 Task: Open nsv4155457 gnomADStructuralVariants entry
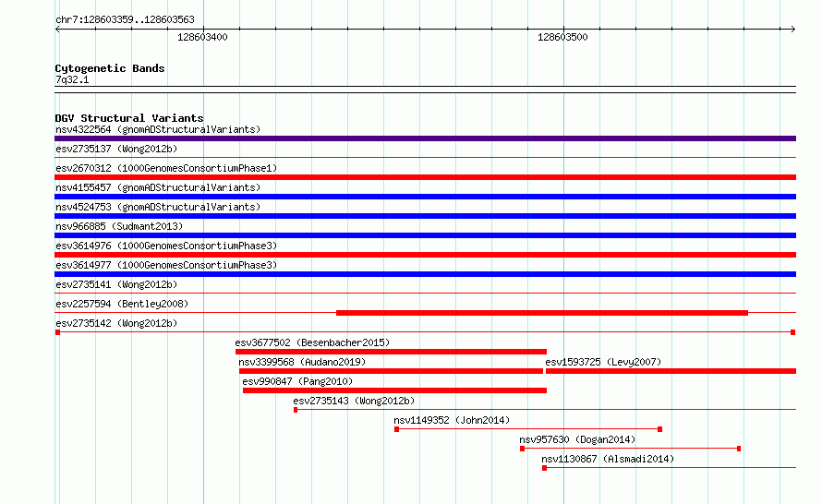tap(158, 187)
